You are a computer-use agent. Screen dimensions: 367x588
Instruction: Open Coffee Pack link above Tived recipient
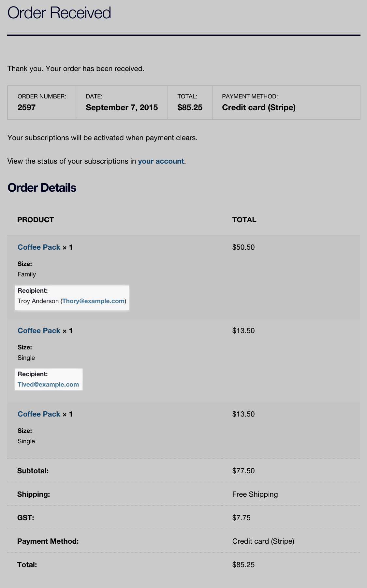pyautogui.click(x=39, y=331)
